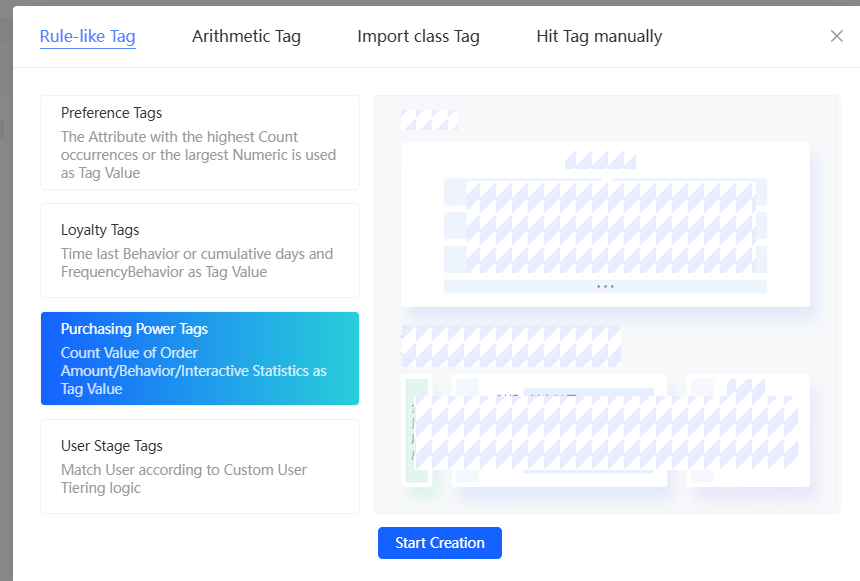This screenshot has height=581, width=860.
Task: Open the Arithmetic Tag tab
Action: click(246, 37)
